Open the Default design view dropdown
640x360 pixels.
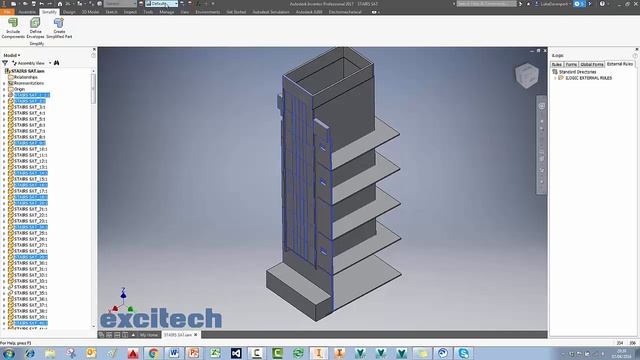tap(161, 4)
